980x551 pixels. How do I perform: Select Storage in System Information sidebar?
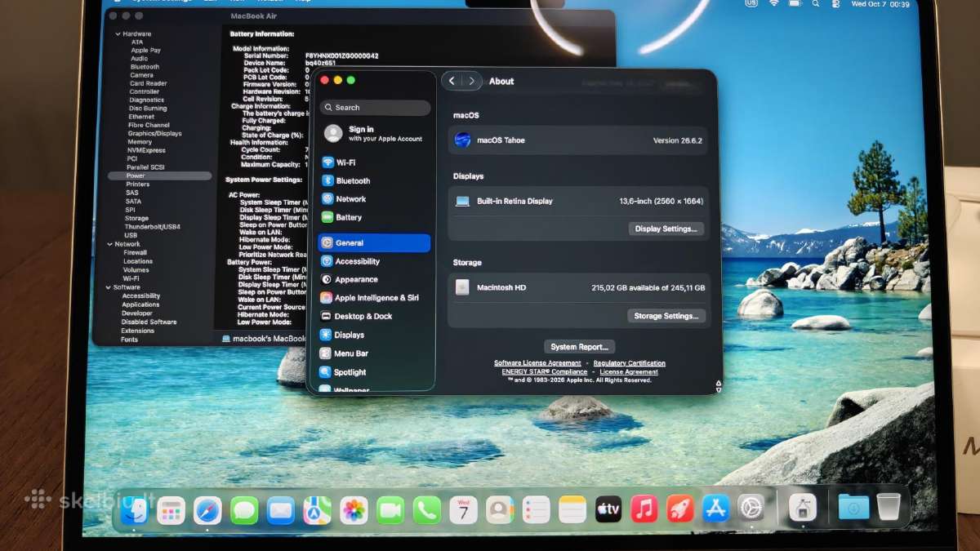[136, 218]
